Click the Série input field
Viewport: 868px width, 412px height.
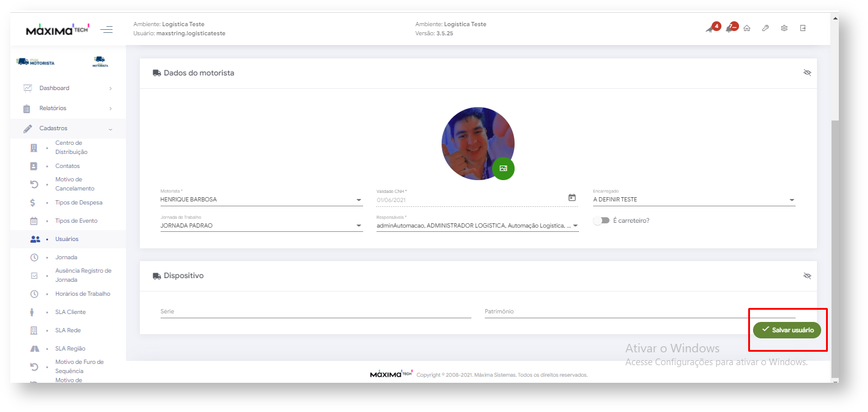[x=316, y=312]
